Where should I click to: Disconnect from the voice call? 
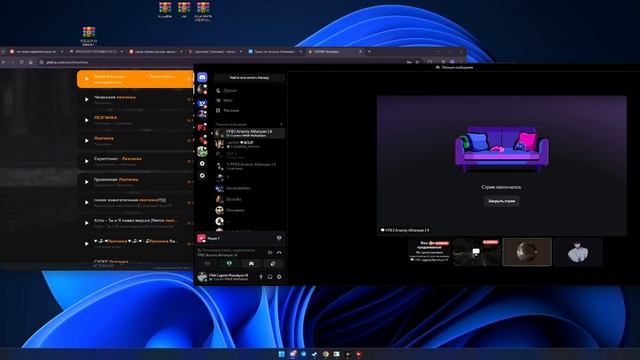coord(279,253)
